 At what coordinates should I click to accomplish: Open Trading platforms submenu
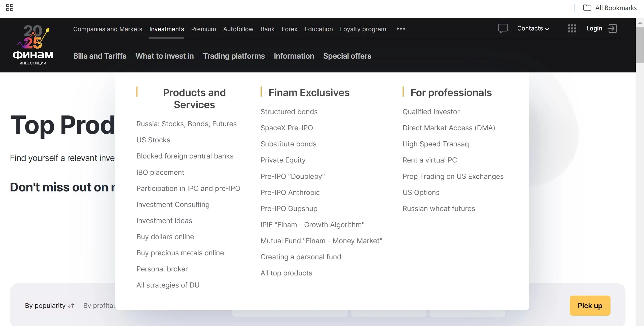234,56
